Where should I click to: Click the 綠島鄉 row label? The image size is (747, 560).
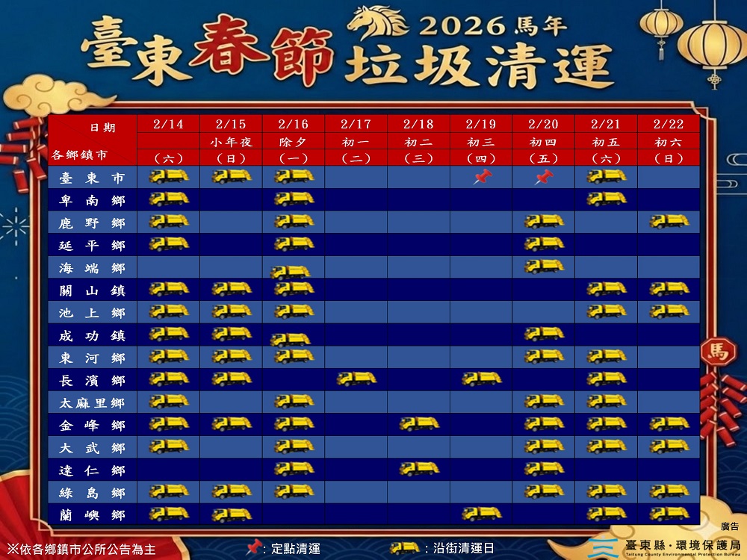(x=92, y=492)
